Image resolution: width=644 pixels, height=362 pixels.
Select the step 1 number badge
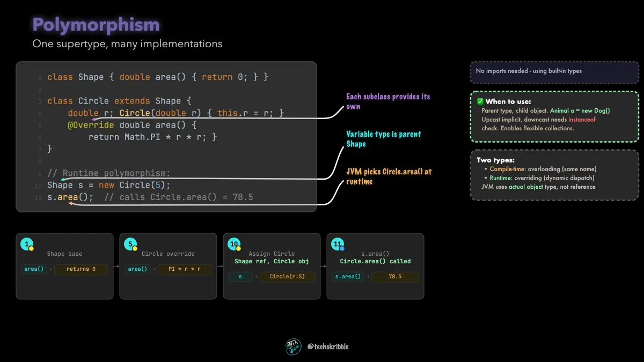click(x=27, y=244)
